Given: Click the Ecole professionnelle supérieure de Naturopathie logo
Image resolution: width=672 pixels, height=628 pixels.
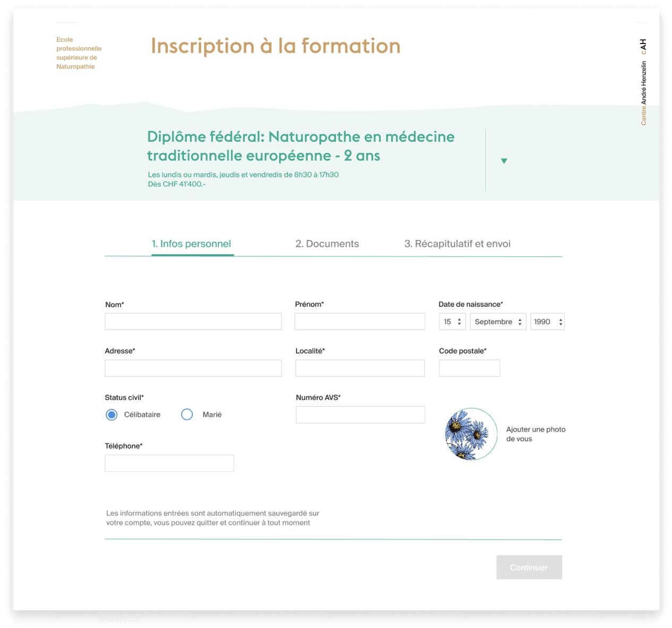Looking at the screenshot, I should [x=79, y=53].
